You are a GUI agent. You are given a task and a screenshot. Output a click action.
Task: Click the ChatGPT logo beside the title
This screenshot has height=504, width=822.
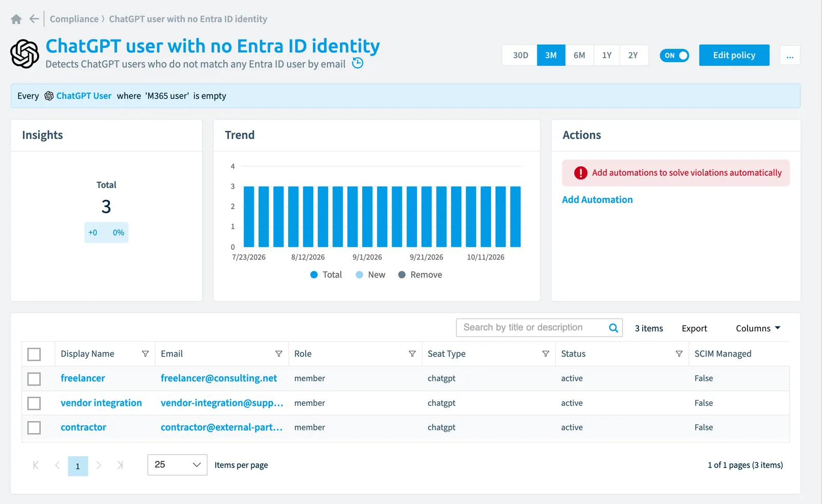click(x=25, y=54)
